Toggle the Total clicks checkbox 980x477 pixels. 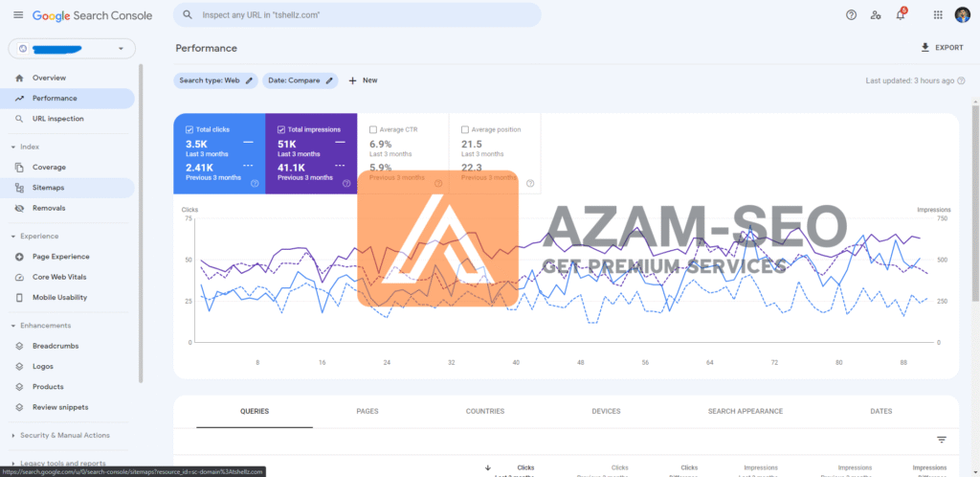pyautogui.click(x=189, y=129)
